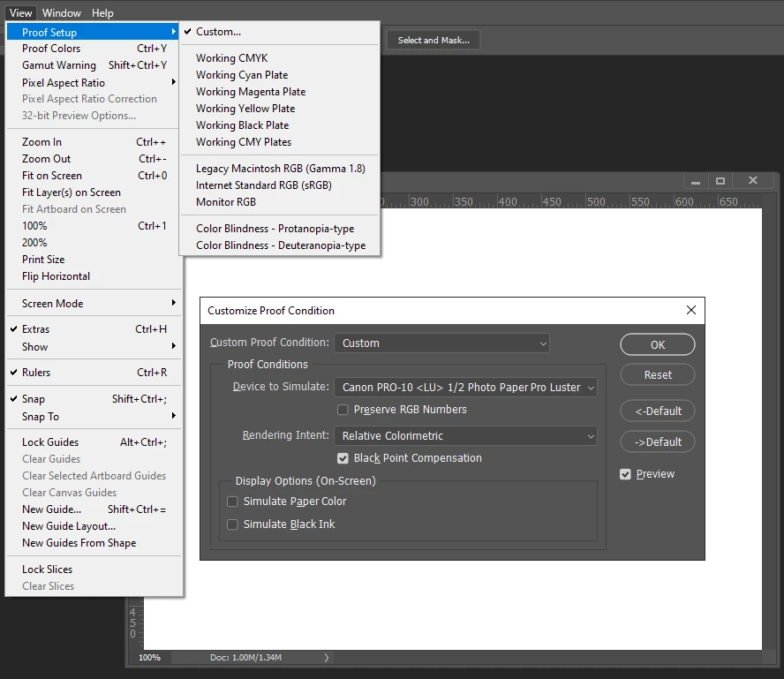Click OK in proof dialog
Image resolution: width=784 pixels, height=679 pixels.
[658, 345]
